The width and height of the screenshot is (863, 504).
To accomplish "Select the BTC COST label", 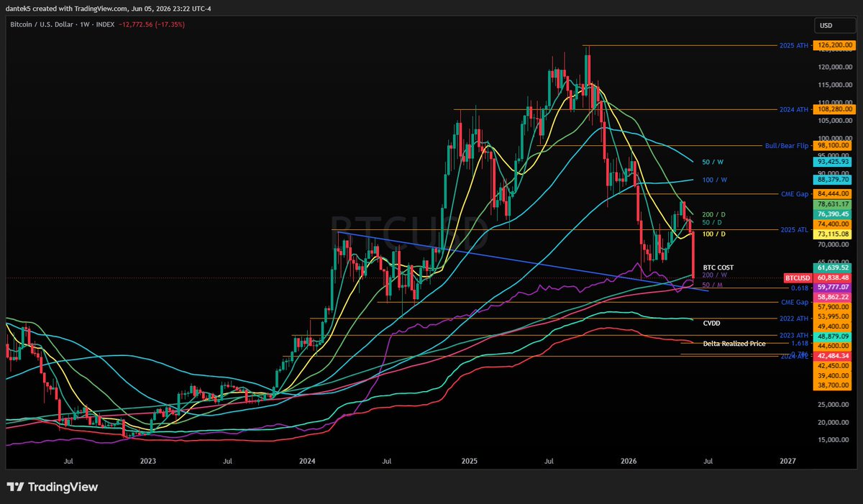I will pos(718,267).
